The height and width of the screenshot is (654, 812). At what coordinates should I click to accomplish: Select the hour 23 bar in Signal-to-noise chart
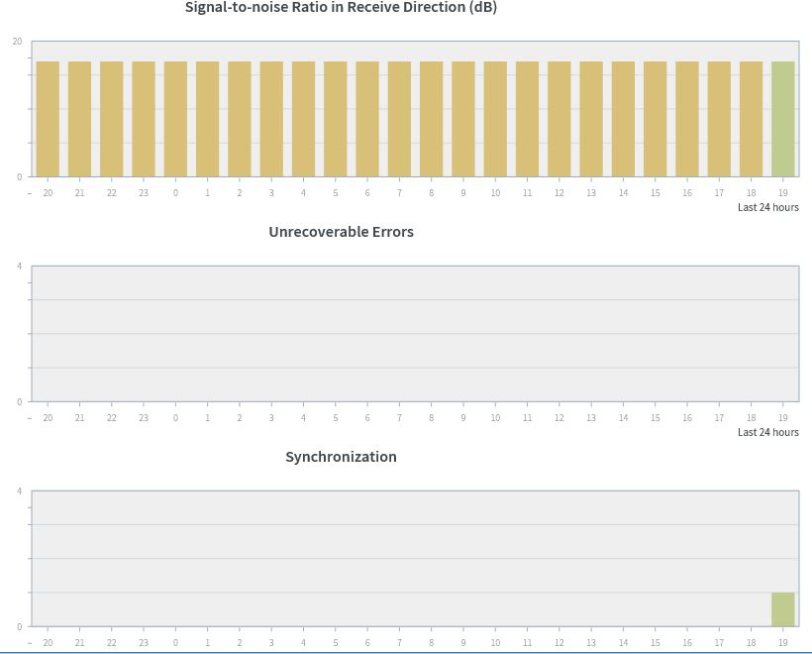coord(144,119)
